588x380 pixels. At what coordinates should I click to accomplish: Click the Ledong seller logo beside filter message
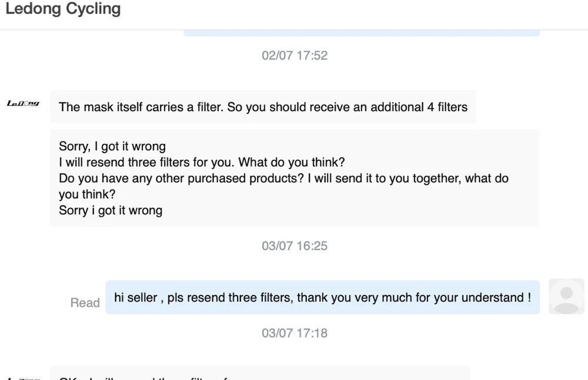[23, 103]
